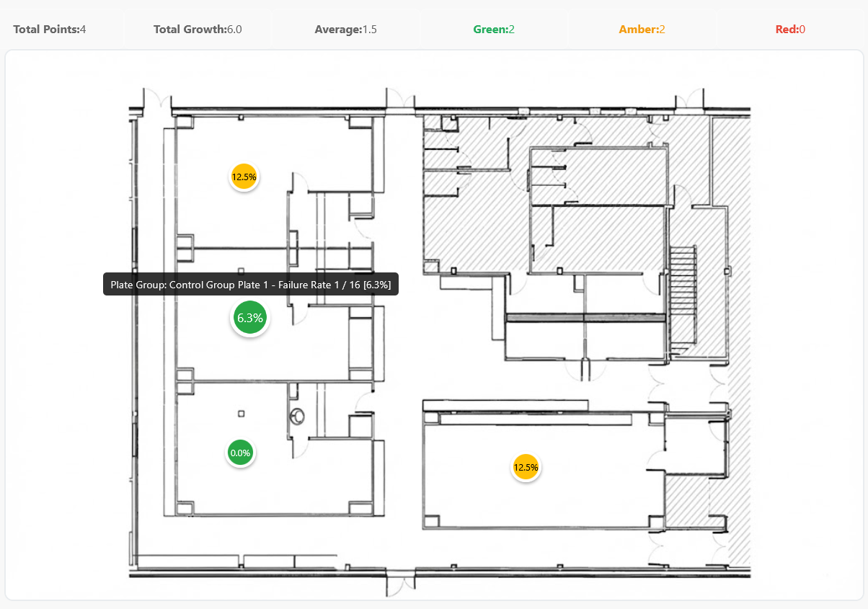
Task: Click the Control Group Plate 1 tooltip
Action: [x=251, y=284]
